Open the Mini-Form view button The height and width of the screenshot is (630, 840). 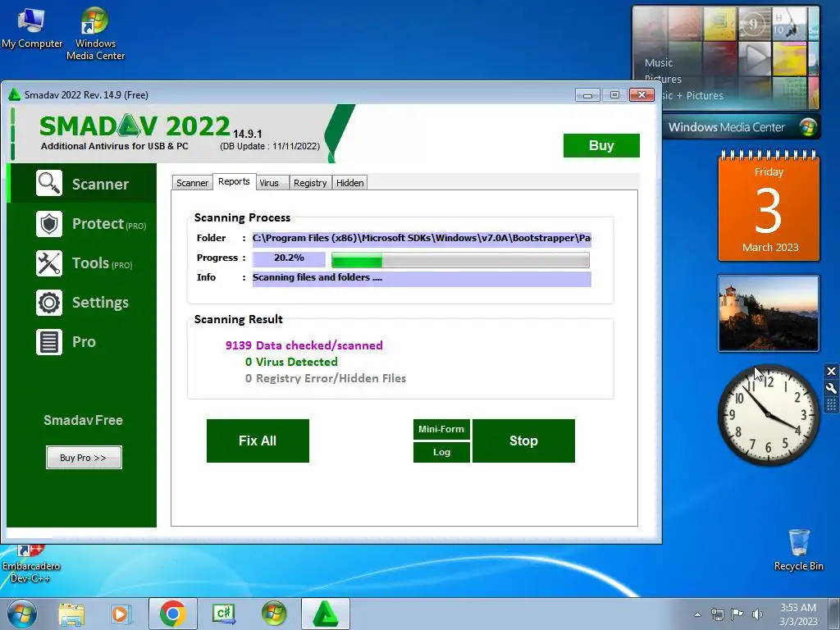(441, 429)
